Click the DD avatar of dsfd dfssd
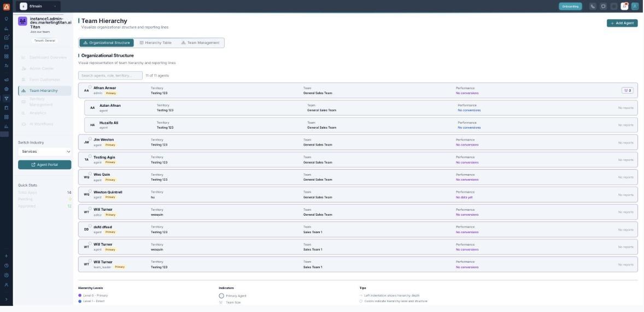 tap(86, 229)
